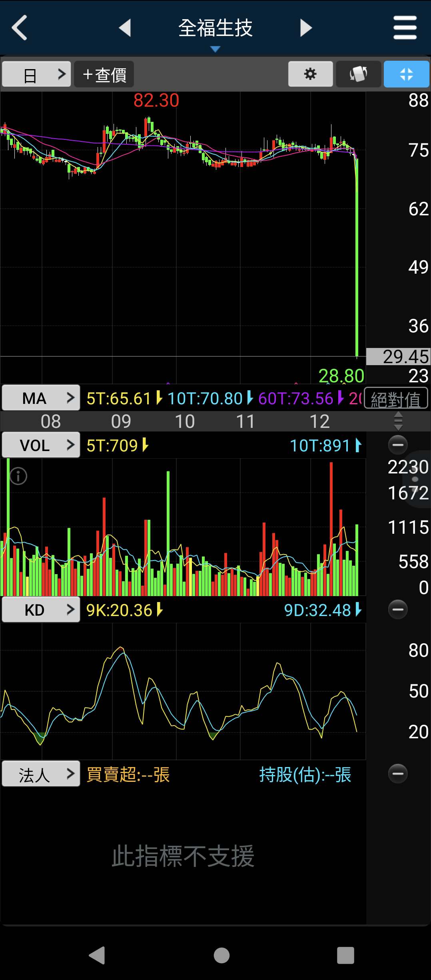This screenshot has height=980, width=431.
Task: Open the hamburger menu
Action: click(405, 28)
